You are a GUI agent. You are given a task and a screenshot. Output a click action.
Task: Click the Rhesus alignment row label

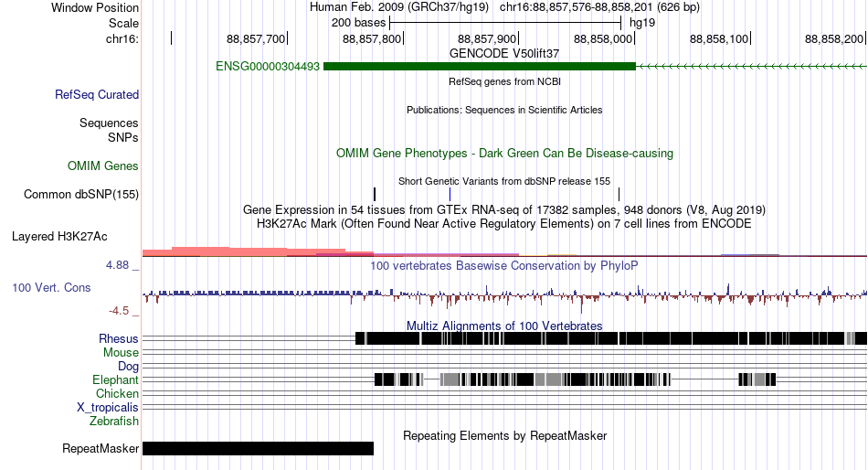(x=119, y=338)
